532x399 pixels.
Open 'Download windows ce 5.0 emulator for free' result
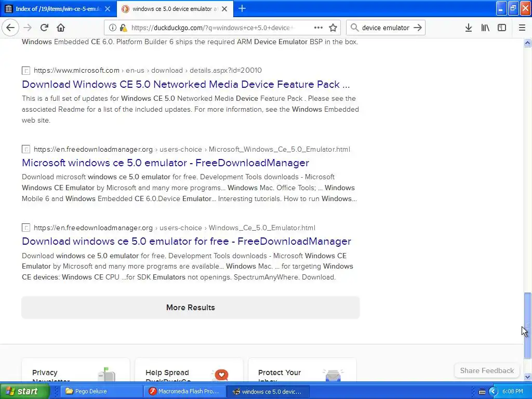coord(187,241)
